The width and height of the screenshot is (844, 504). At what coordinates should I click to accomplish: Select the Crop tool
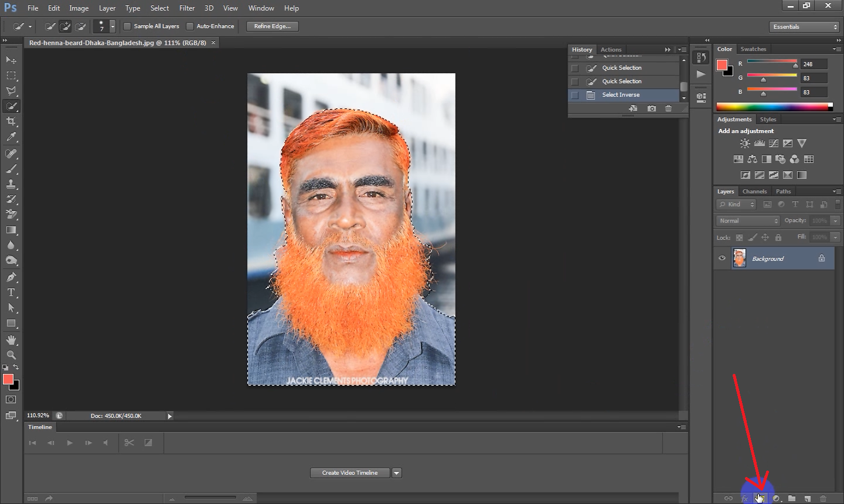coord(11,121)
